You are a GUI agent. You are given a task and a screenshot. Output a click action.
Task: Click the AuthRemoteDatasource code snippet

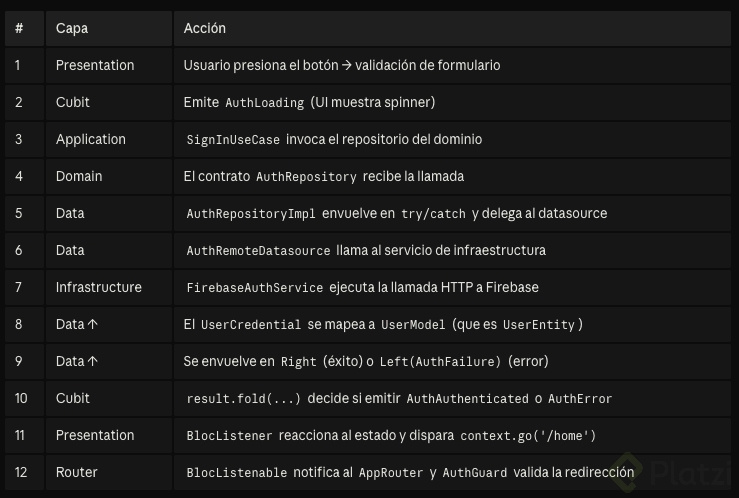(x=258, y=251)
